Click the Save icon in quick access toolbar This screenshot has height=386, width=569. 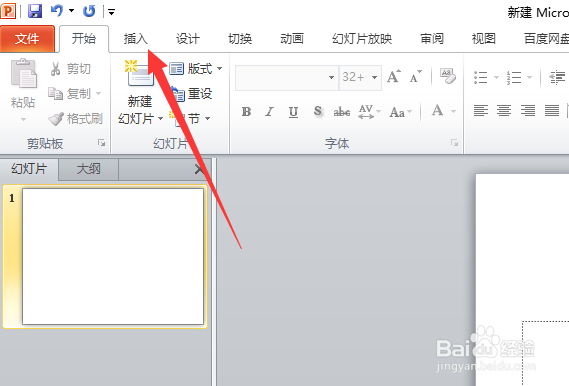(35, 11)
